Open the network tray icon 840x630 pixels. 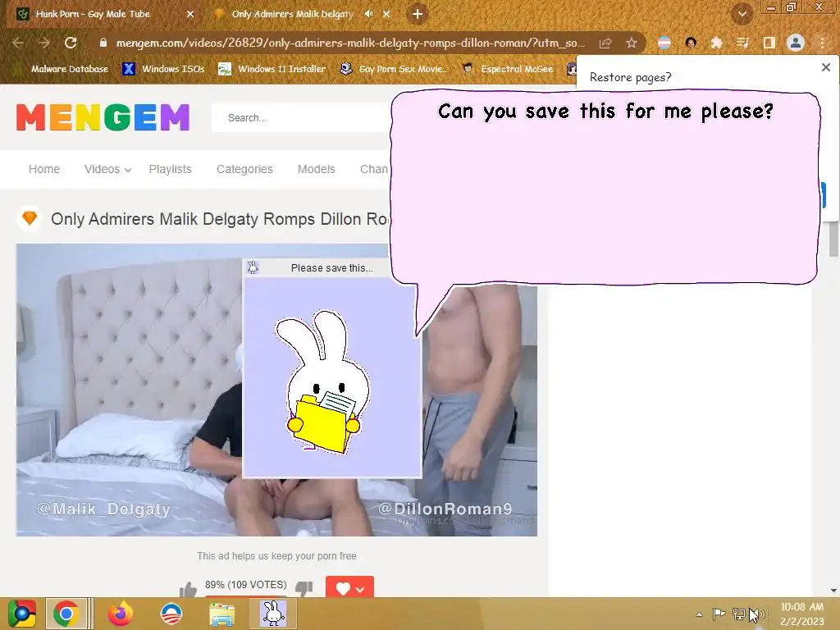[x=739, y=614]
